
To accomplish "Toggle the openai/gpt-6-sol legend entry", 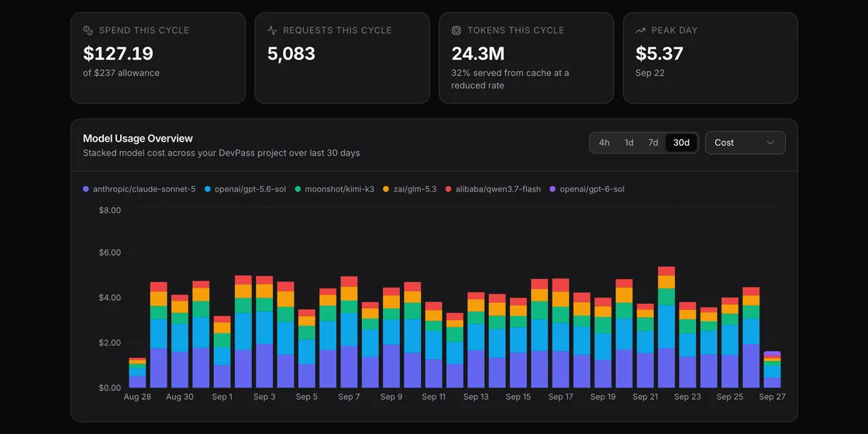I will 587,189.
